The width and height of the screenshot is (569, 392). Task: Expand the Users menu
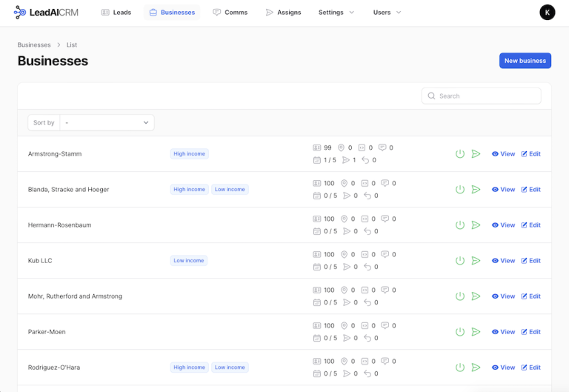387,13
